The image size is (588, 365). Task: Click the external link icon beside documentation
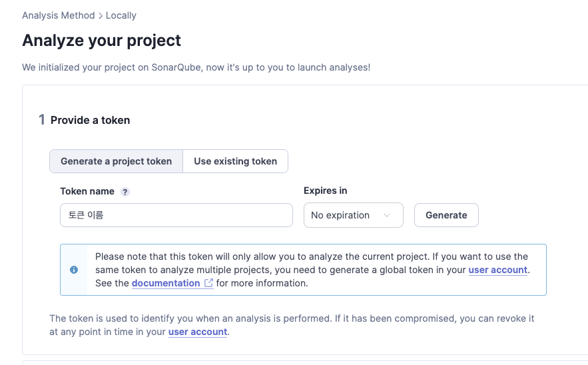[x=208, y=283]
